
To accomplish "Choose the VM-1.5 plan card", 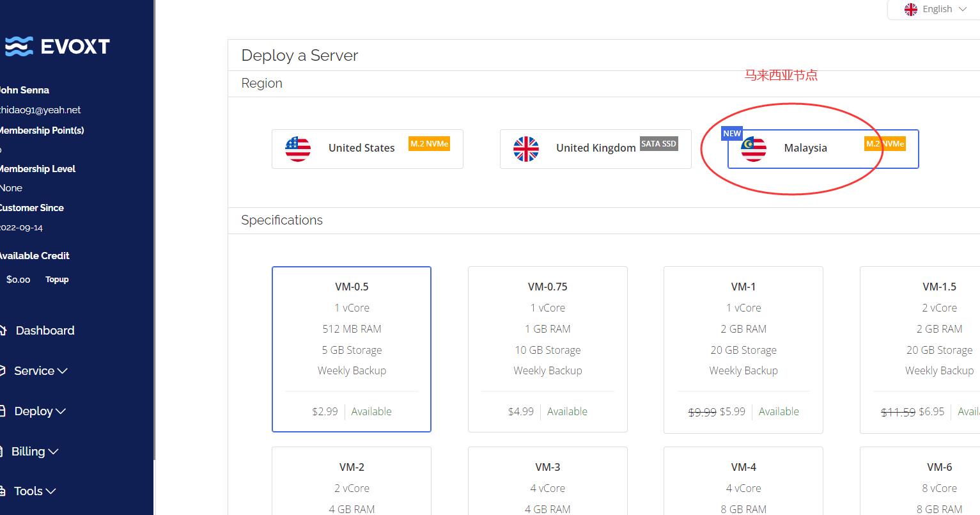I will point(920,349).
